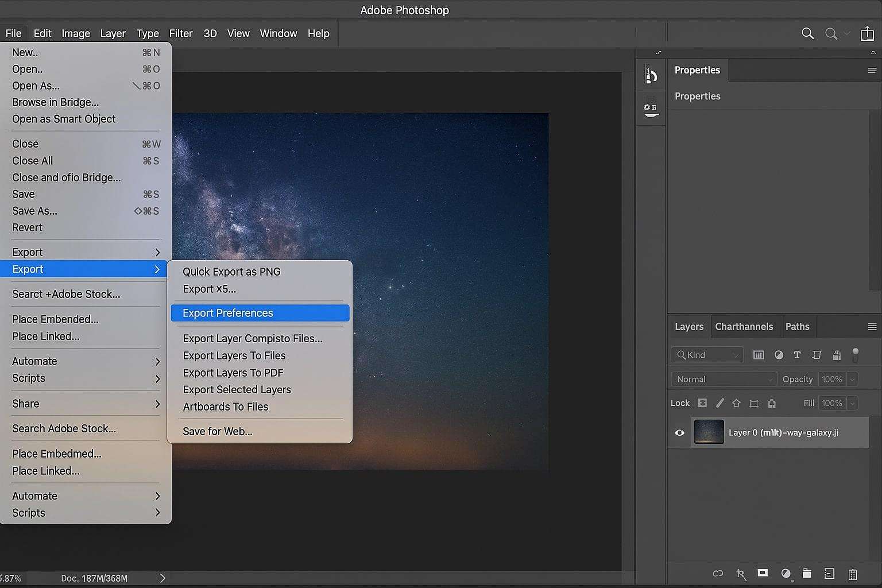
Task: Expand the status bar chevron next to Doc size
Action: tap(163, 578)
